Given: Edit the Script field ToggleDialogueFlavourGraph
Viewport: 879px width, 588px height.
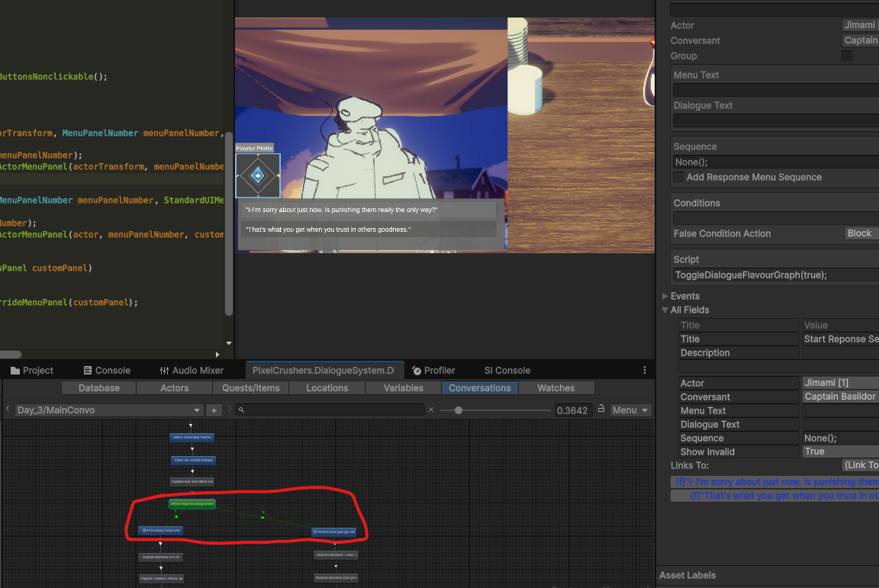Looking at the screenshot, I should pos(776,275).
